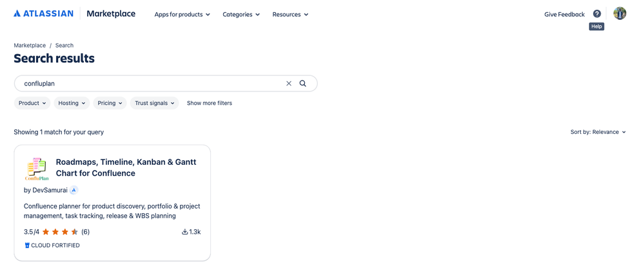Click the DevSamurai vendor name
The width and height of the screenshot is (644, 273).
50,191
